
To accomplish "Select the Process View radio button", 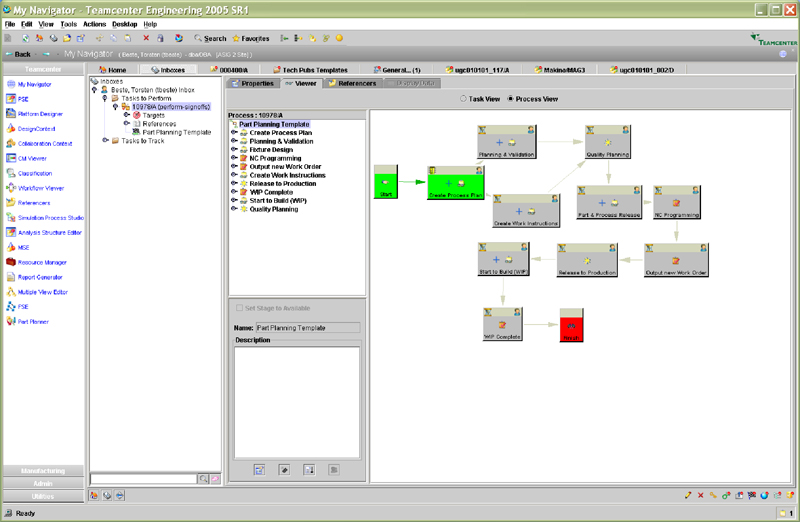I will coord(510,99).
